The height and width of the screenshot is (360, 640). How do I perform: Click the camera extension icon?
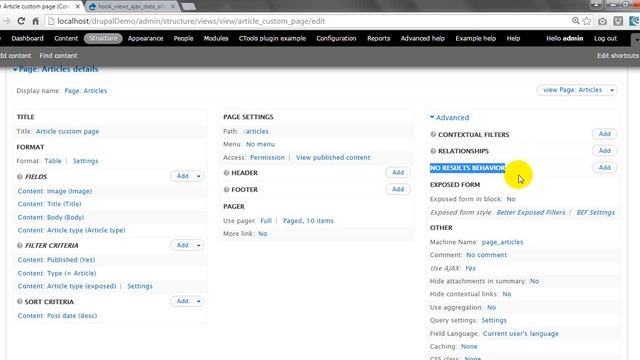602,21
